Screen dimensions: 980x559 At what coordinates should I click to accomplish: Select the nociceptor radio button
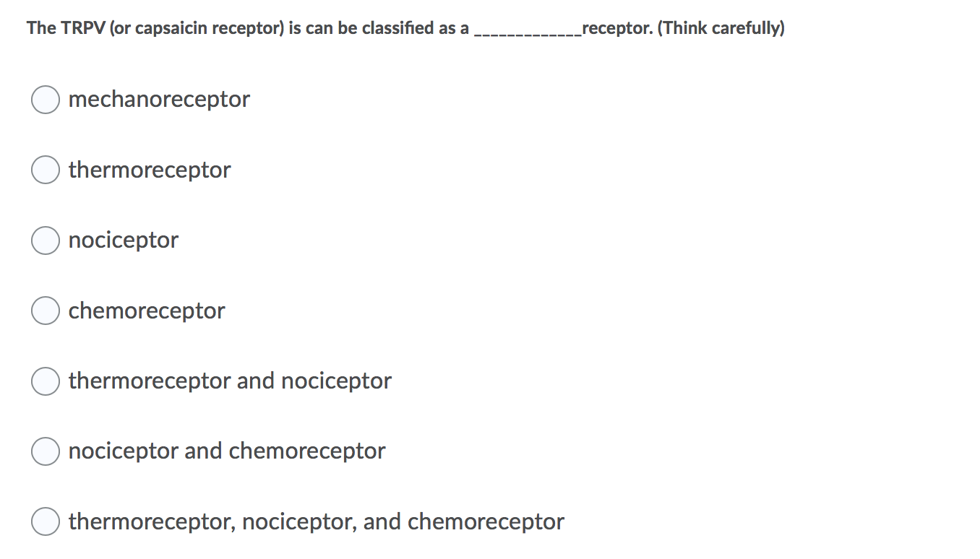click(45, 240)
